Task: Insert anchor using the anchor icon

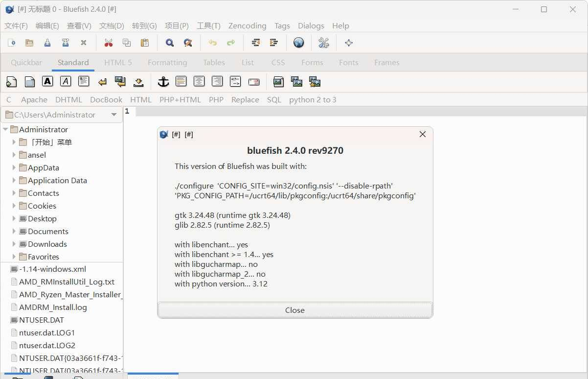Action: pos(163,82)
